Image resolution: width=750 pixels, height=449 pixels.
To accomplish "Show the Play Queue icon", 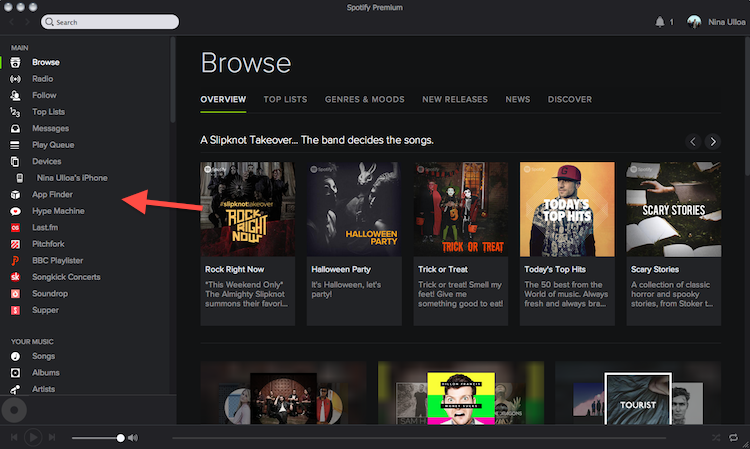I will [15, 145].
